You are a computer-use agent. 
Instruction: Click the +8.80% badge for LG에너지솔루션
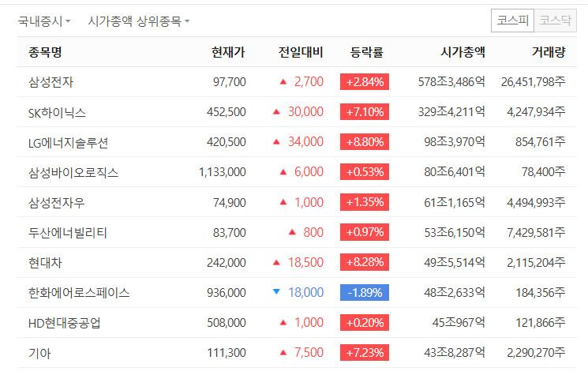pos(365,142)
